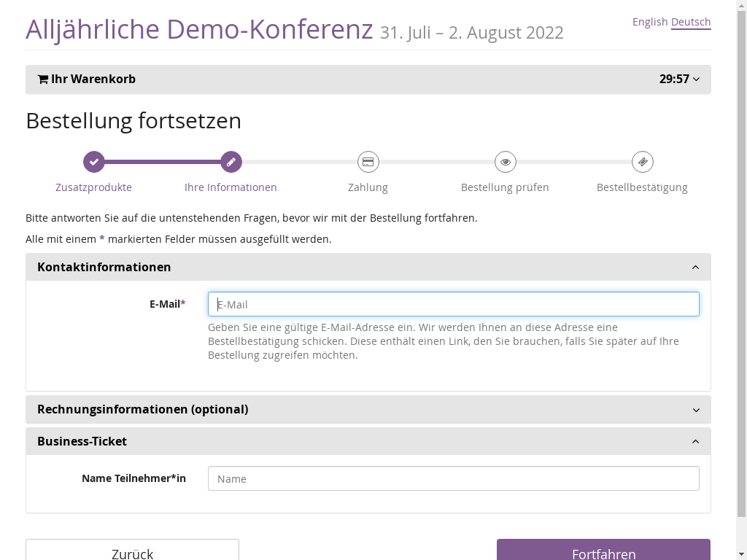This screenshot has height=560, width=747.
Task: Click the checkmark icon for Zusatzprodukte step
Action: point(93,162)
